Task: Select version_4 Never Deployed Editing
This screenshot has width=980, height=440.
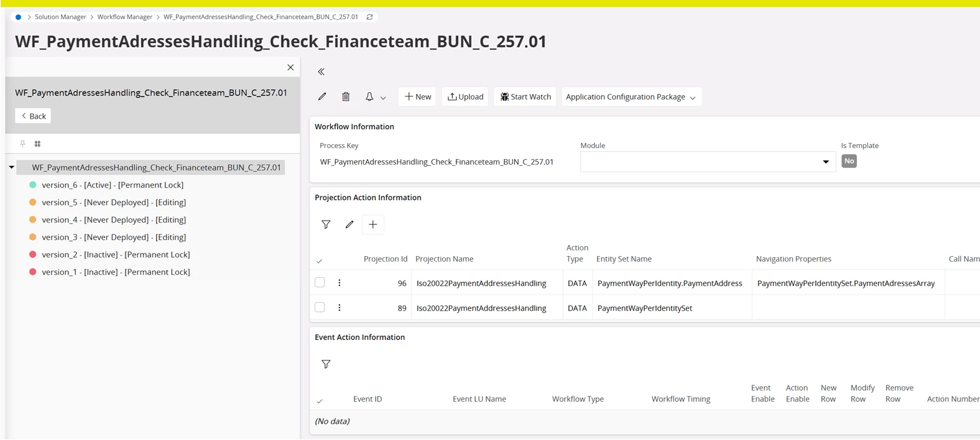Action: (x=114, y=219)
